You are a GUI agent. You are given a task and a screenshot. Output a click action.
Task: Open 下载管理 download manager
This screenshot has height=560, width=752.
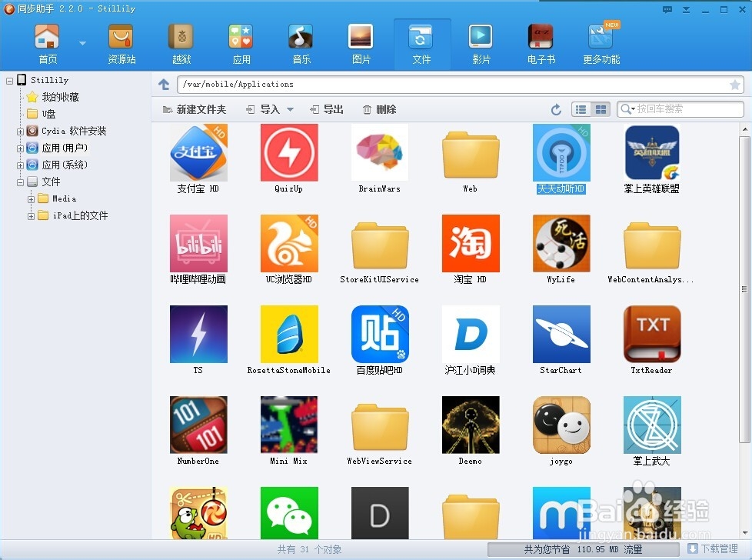tap(713, 549)
